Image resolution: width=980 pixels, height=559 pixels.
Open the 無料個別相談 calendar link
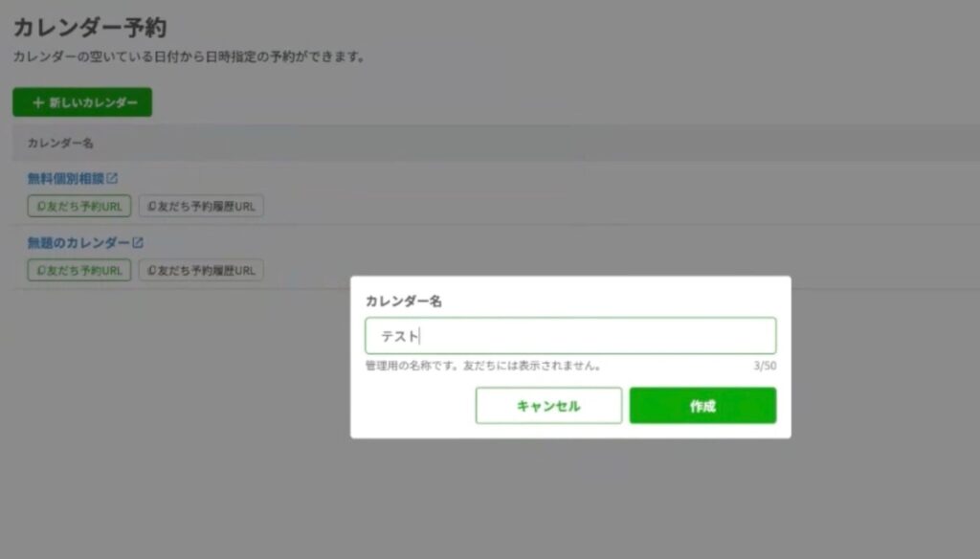pyautogui.click(x=65, y=178)
